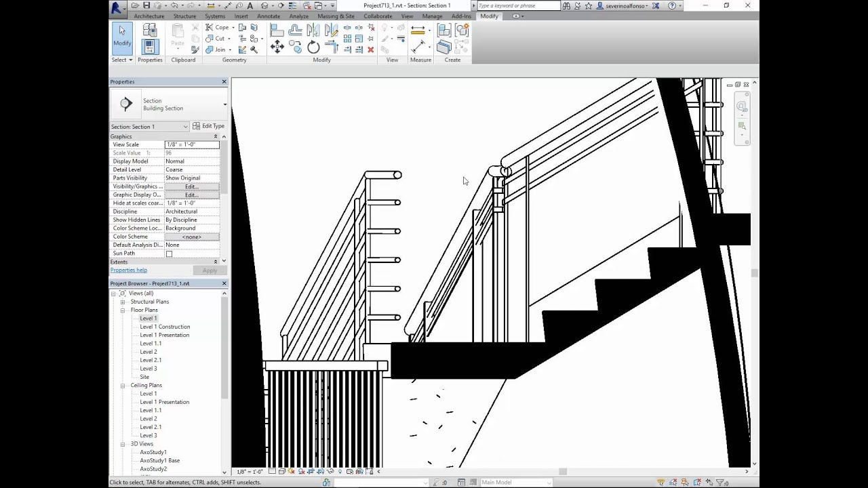Open the Section type selector dropdown
The image size is (868, 488).
[224, 104]
